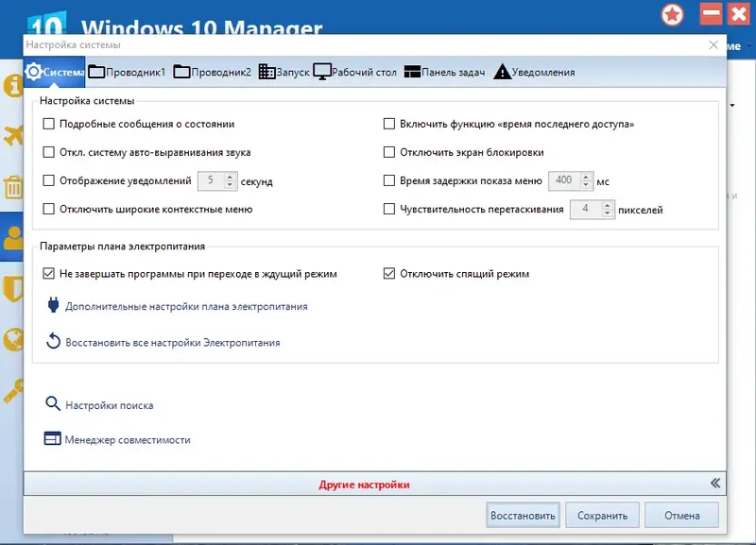Click the power plug icon
This screenshot has height=545, width=756.
pos(53,305)
